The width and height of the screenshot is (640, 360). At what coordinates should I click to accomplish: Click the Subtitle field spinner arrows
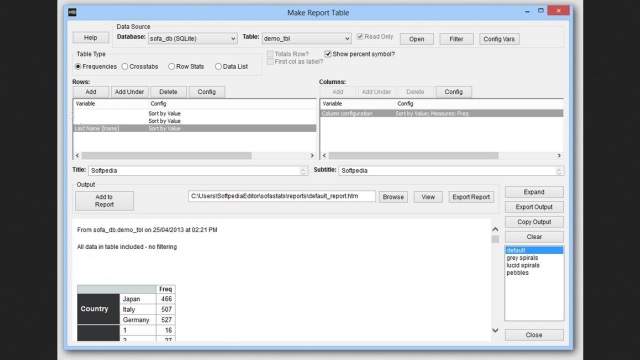point(560,171)
